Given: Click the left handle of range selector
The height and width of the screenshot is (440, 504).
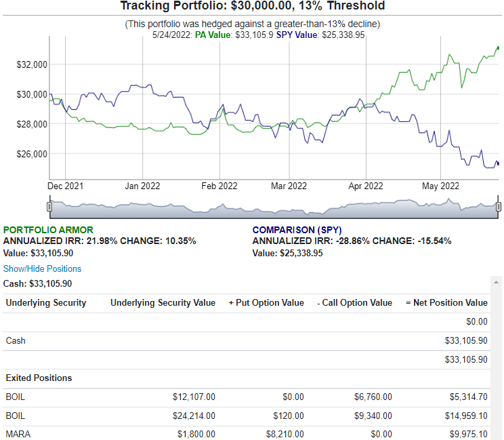Looking at the screenshot, I should click(x=49, y=206).
